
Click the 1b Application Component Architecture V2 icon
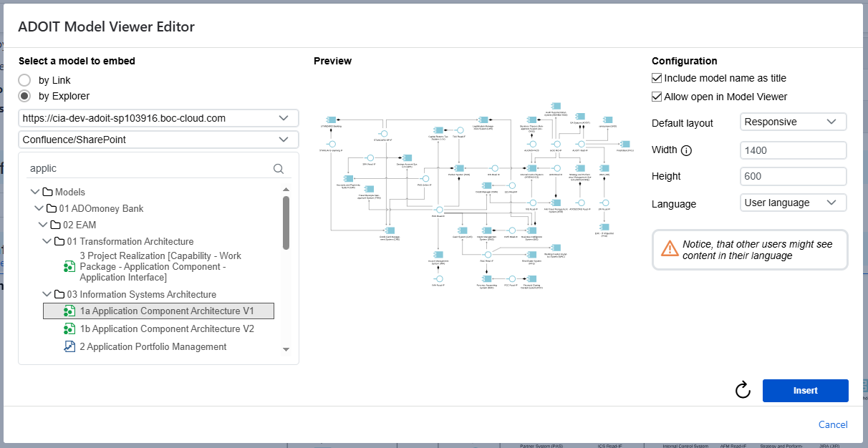[x=69, y=329]
